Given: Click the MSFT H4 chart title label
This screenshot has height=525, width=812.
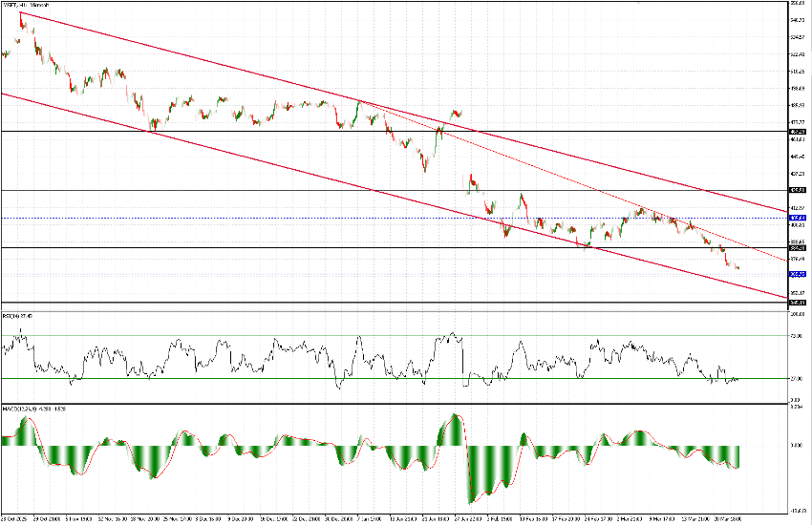Looking at the screenshot, I should 21,7.
